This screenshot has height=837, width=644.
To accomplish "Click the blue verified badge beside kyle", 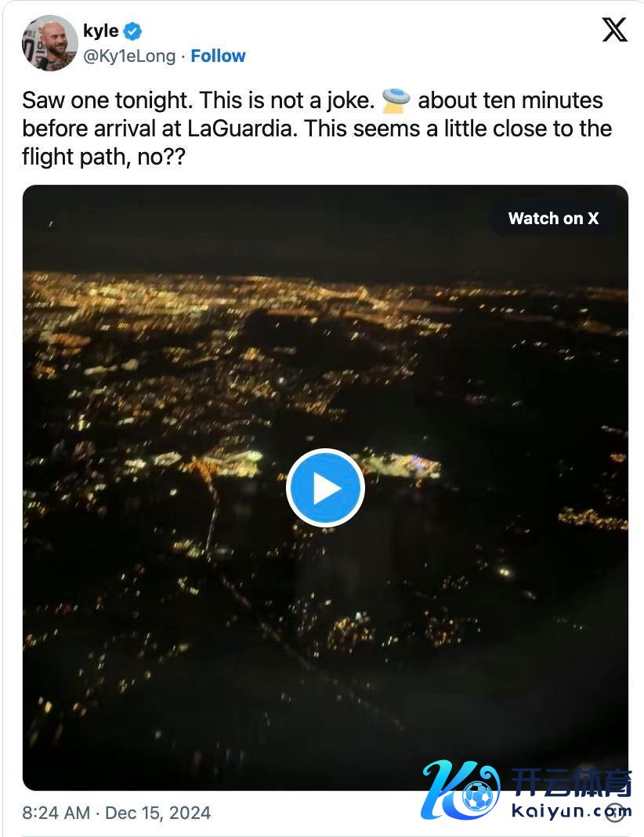I will pyautogui.click(x=133, y=31).
